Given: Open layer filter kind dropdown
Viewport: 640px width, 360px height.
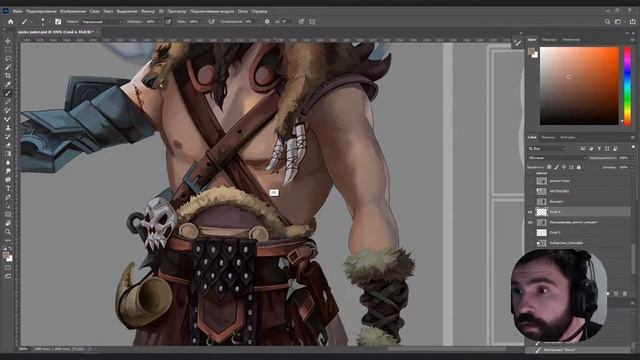Looking at the screenshot, I should point(547,149).
